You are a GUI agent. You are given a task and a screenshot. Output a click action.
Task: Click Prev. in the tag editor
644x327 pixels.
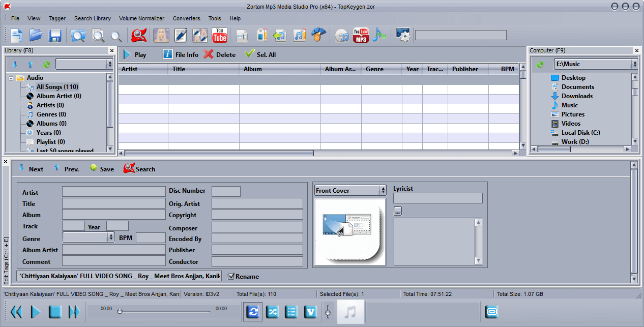pos(66,169)
